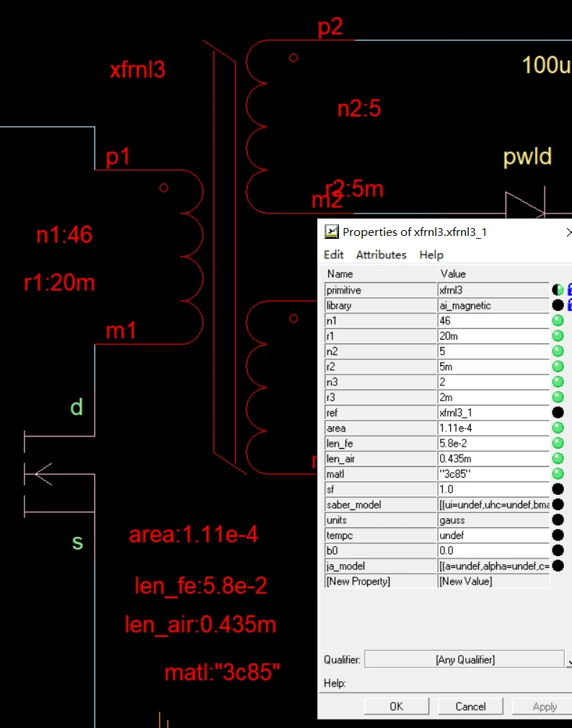Toggle black visibility dot for sf

(x=558, y=489)
